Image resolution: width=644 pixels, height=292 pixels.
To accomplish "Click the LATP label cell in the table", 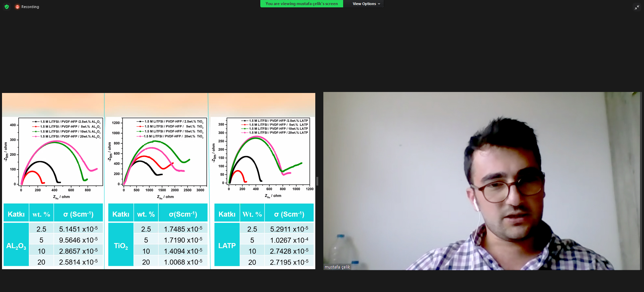I will 227,246.
